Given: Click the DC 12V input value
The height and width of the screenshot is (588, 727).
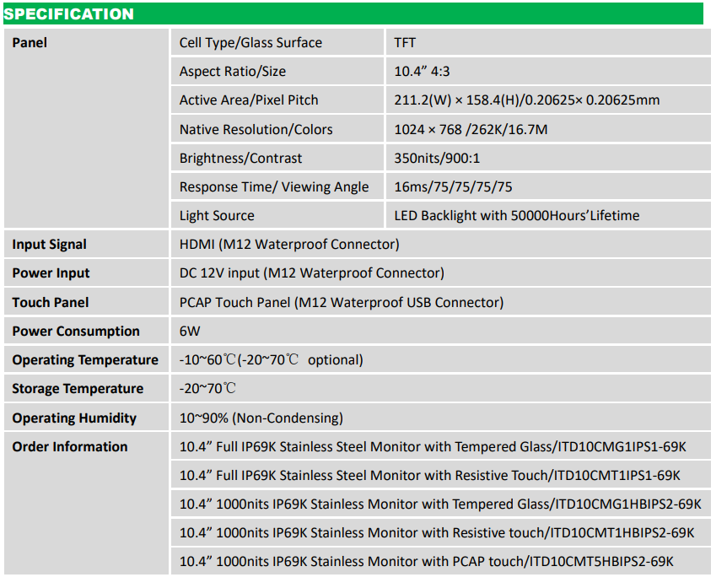Looking at the screenshot, I should (x=311, y=273).
